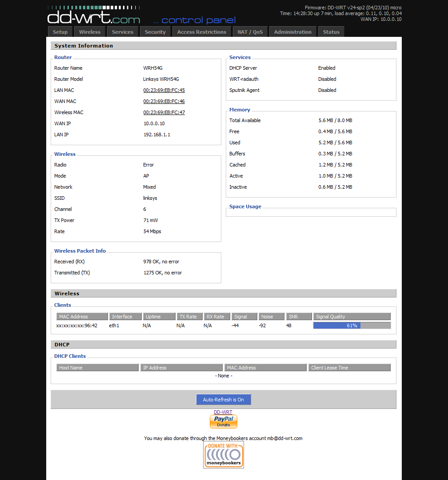
Task: Click the 61% signal quality bar
Action: click(352, 325)
